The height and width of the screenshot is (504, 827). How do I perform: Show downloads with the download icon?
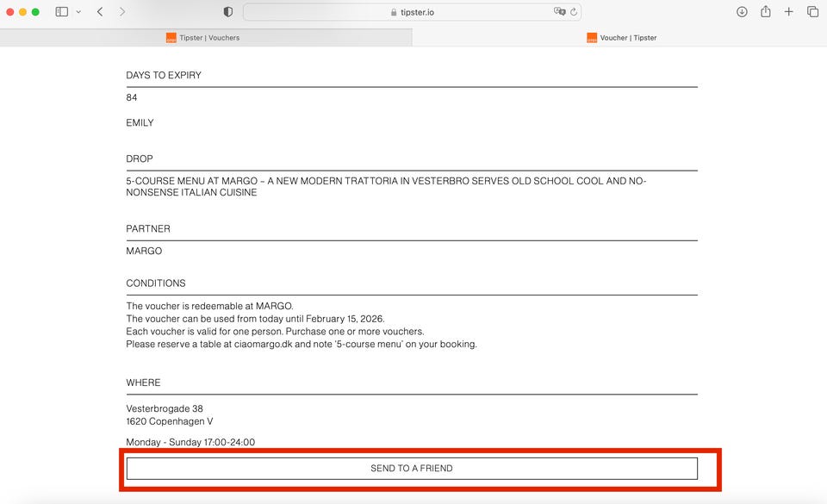click(x=742, y=11)
